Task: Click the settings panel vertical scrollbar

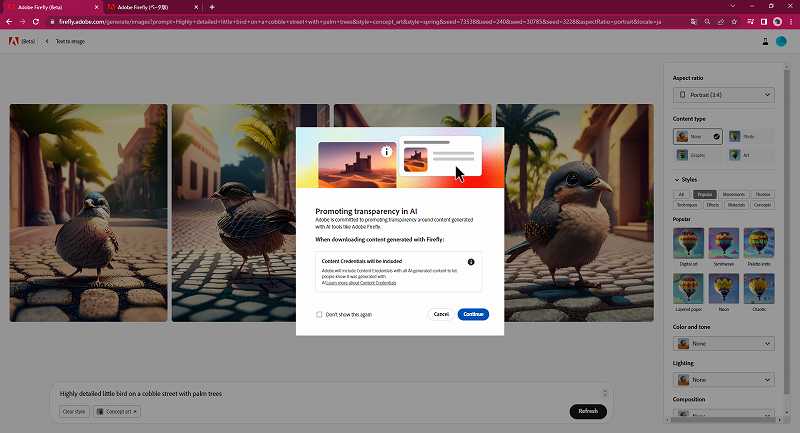Action: pyautogui.click(x=786, y=230)
